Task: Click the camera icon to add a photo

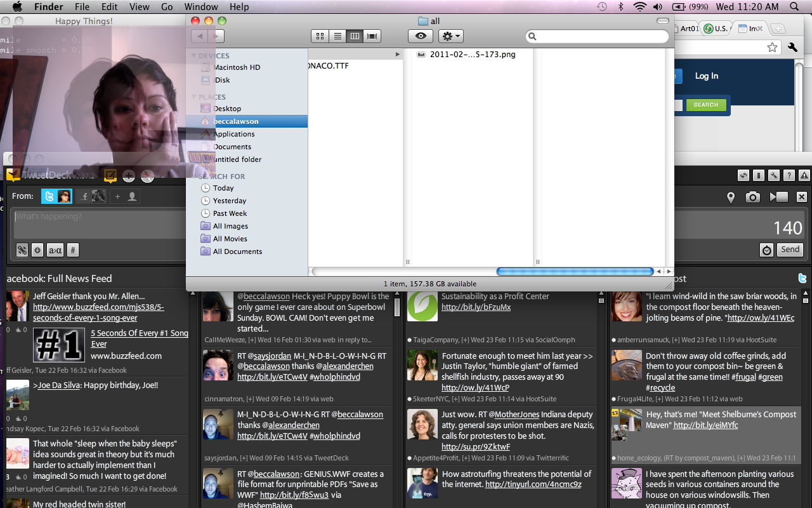Action: pos(752,197)
